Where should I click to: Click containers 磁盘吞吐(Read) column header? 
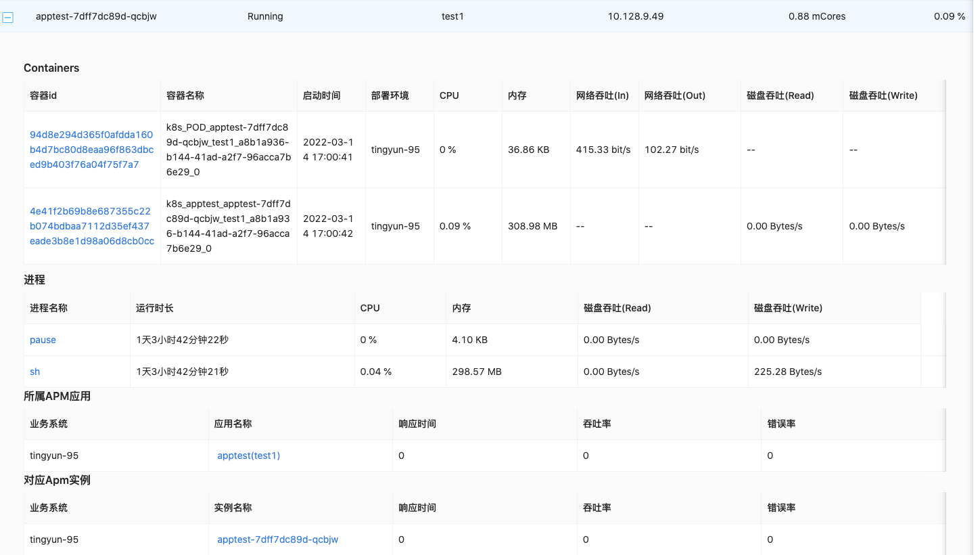pos(780,95)
